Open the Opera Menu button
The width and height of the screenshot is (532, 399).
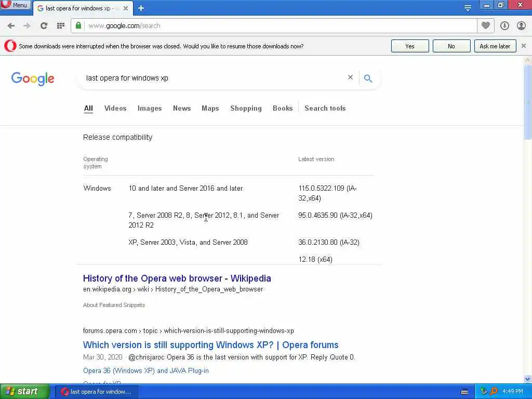(x=15, y=5)
